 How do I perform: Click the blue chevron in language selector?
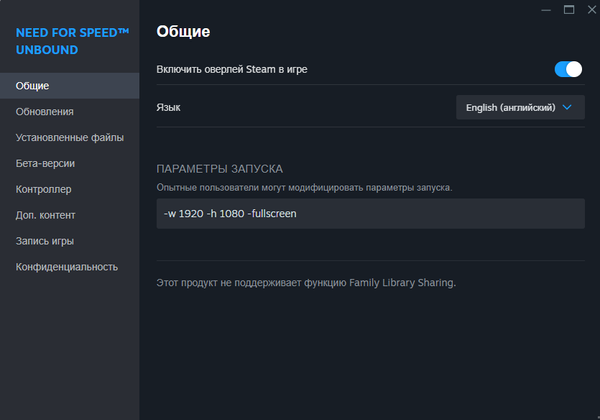567,107
